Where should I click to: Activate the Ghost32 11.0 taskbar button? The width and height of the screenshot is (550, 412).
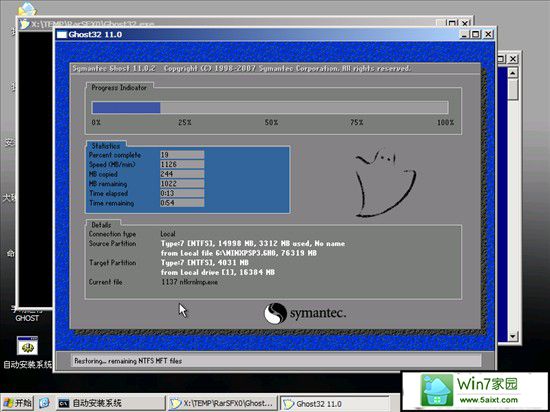tap(335, 403)
